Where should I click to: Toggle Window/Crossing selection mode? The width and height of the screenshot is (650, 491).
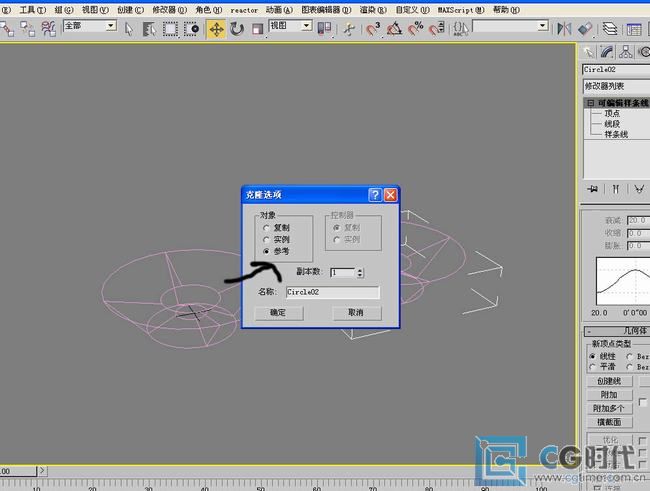pos(191,29)
